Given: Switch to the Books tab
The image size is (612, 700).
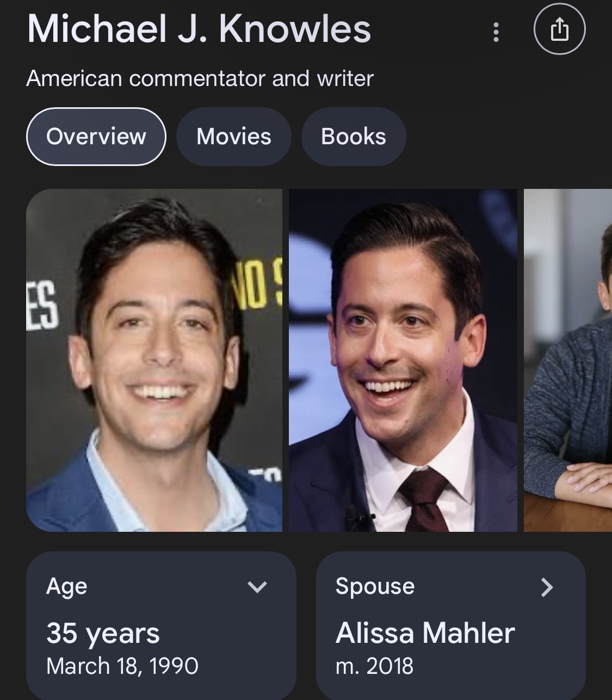Looking at the screenshot, I should pyautogui.click(x=354, y=136).
